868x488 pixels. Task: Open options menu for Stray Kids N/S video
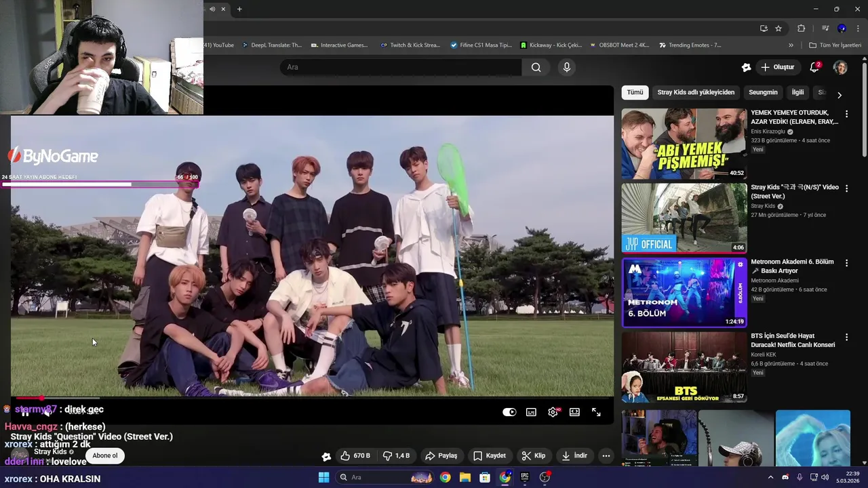pyautogui.click(x=846, y=188)
